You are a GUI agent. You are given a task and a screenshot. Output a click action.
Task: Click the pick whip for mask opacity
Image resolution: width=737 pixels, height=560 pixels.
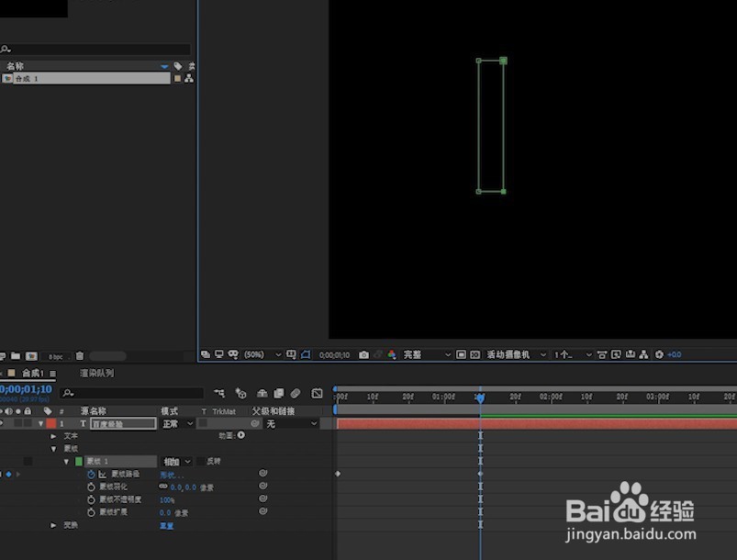(262, 498)
